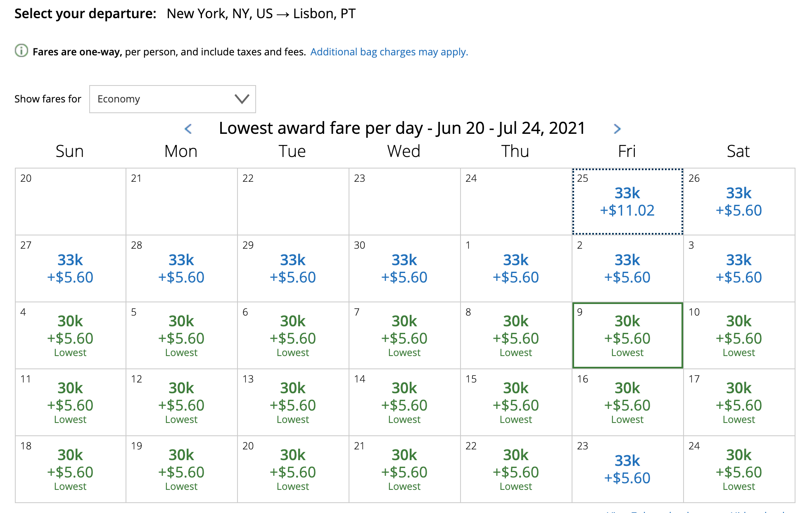Open the Economy fare class dropdown

[x=173, y=99]
